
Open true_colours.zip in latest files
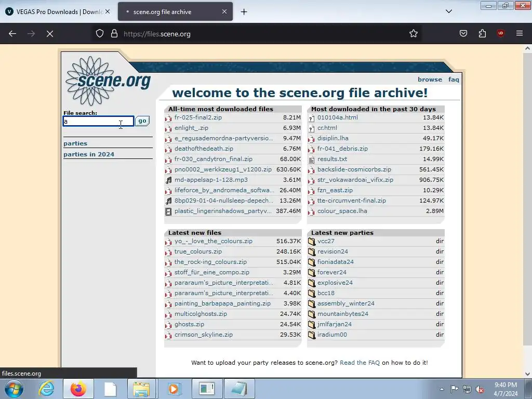(198, 251)
